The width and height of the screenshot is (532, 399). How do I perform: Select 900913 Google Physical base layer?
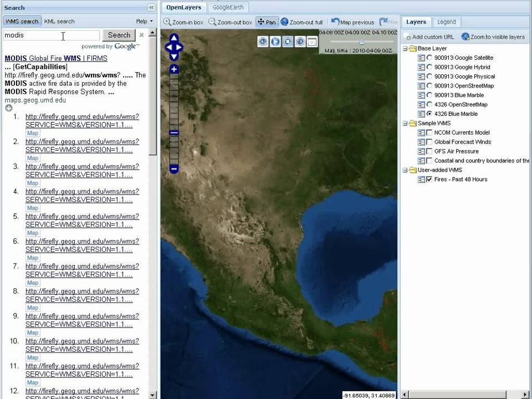(429, 76)
